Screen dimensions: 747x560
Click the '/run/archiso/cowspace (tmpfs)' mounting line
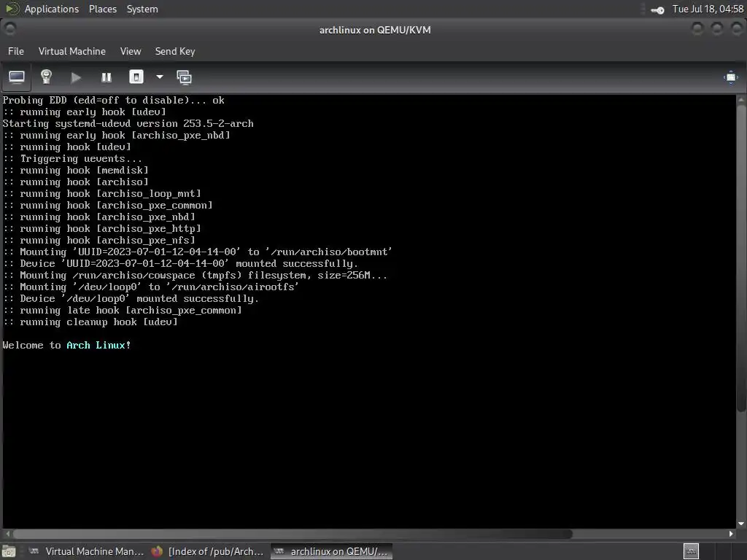[195, 275]
